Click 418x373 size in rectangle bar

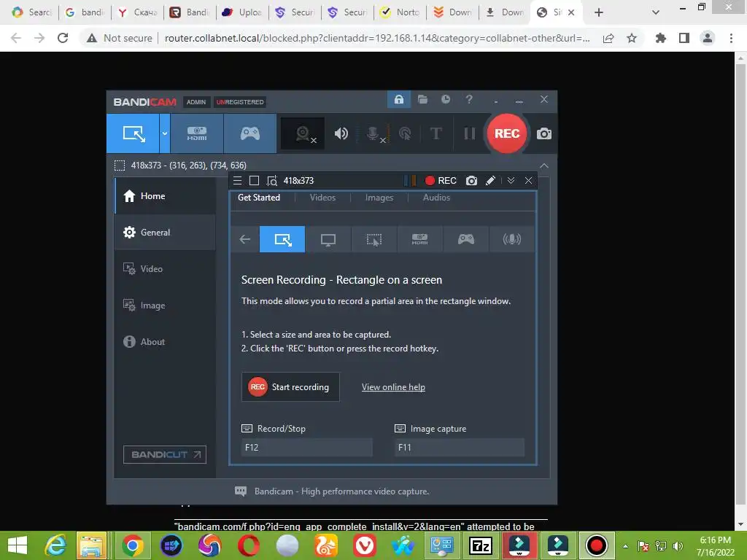coord(298,181)
